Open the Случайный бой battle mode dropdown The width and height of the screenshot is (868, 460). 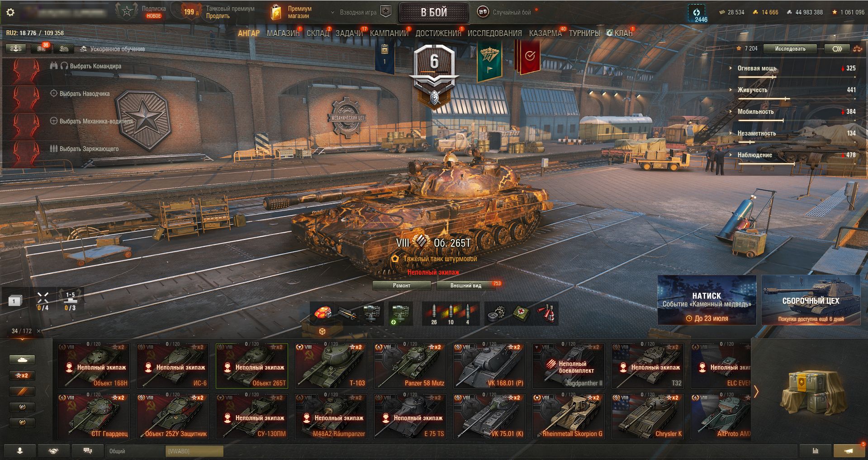[507, 12]
